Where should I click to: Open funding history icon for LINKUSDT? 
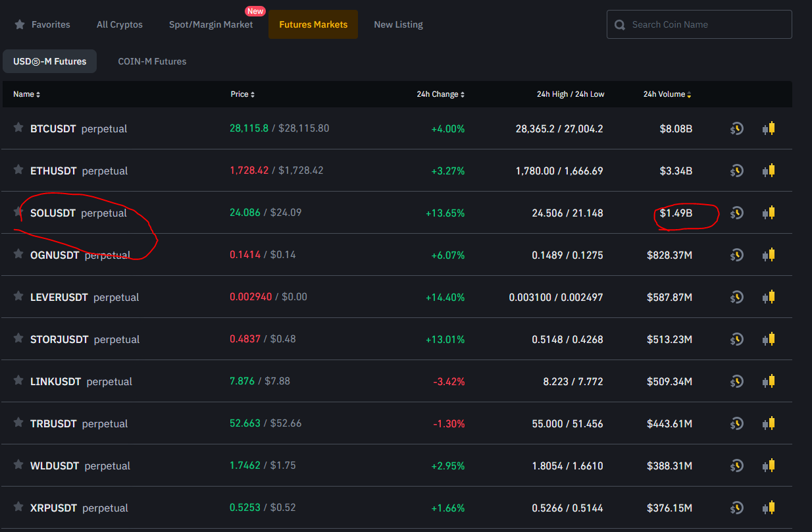point(737,381)
